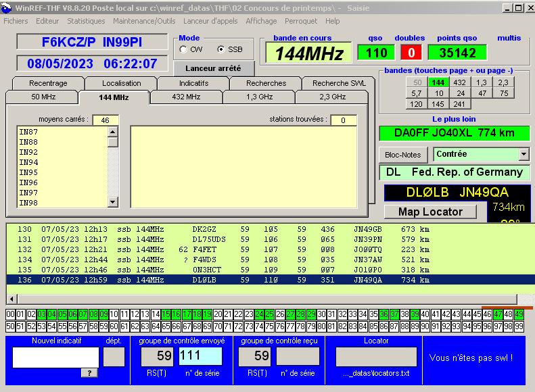The height and width of the screenshot is (392, 535).
Task: Click the Nouvel indicatif input field
Action: [x=55, y=358]
